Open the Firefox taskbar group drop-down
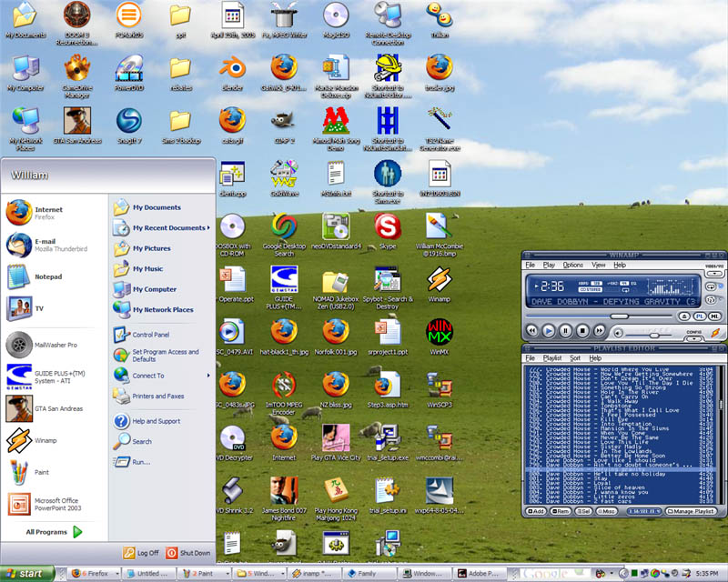The image size is (728, 582). pyautogui.click(x=117, y=574)
